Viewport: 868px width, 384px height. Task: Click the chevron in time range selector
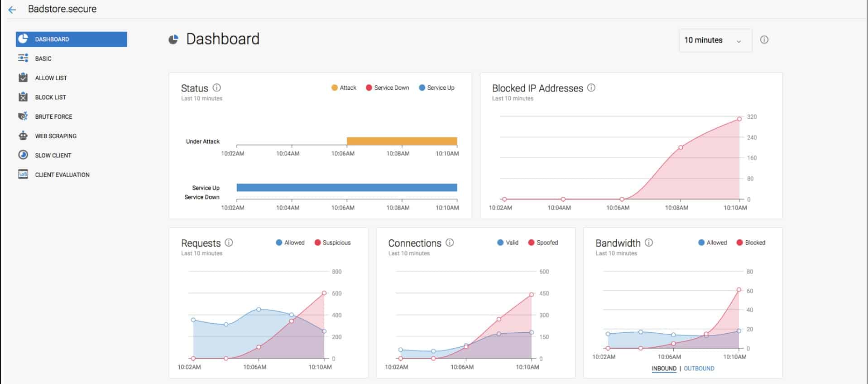(x=739, y=41)
